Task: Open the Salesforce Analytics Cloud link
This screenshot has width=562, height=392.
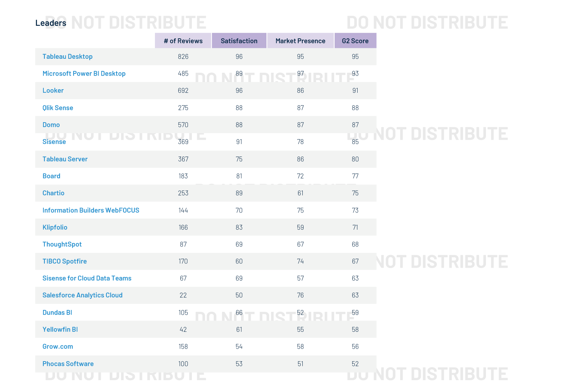Action: (82, 295)
